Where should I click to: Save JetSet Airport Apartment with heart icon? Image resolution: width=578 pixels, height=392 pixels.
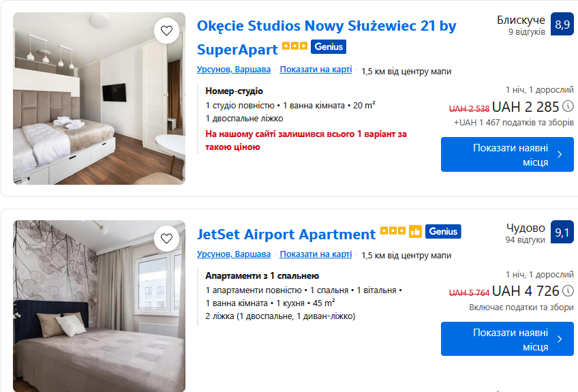coord(166,239)
